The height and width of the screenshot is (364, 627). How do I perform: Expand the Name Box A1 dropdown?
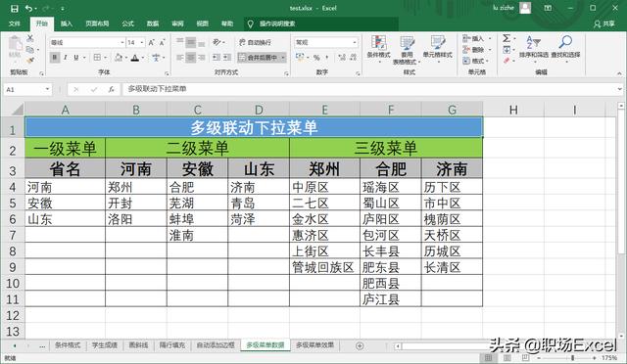47,89
